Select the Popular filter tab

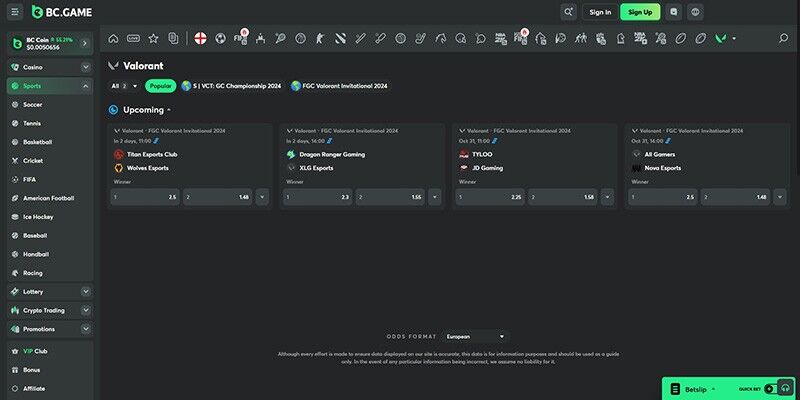click(x=161, y=86)
